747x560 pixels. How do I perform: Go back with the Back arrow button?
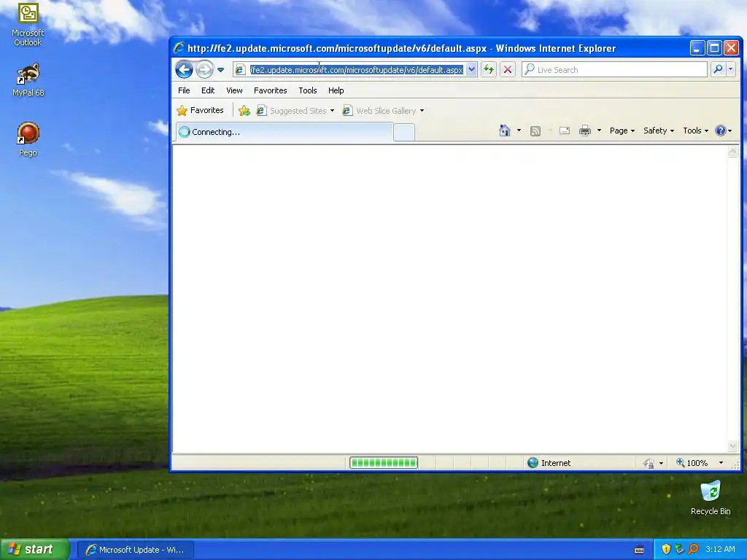184,69
